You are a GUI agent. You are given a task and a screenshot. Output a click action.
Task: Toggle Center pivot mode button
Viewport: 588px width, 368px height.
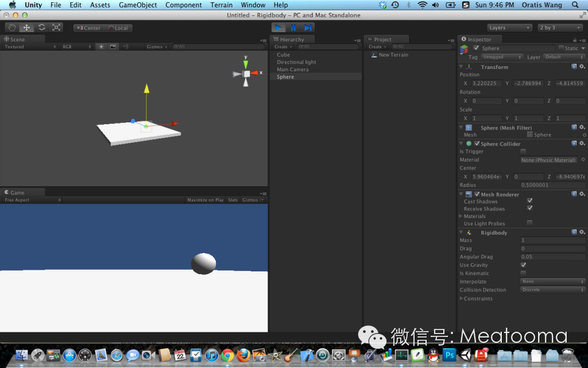[x=88, y=28]
